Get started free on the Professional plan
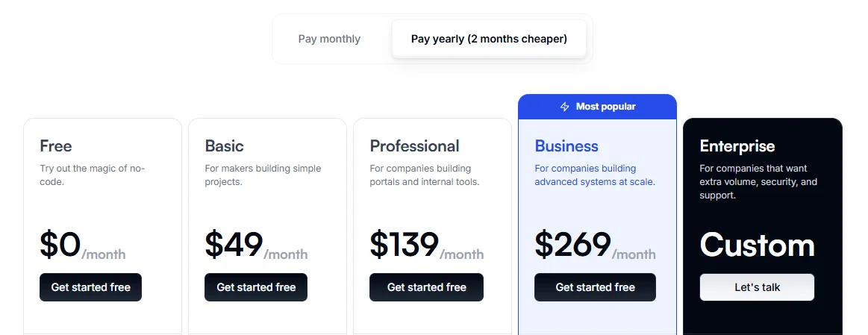The image size is (868, 335). click(426, 287)
